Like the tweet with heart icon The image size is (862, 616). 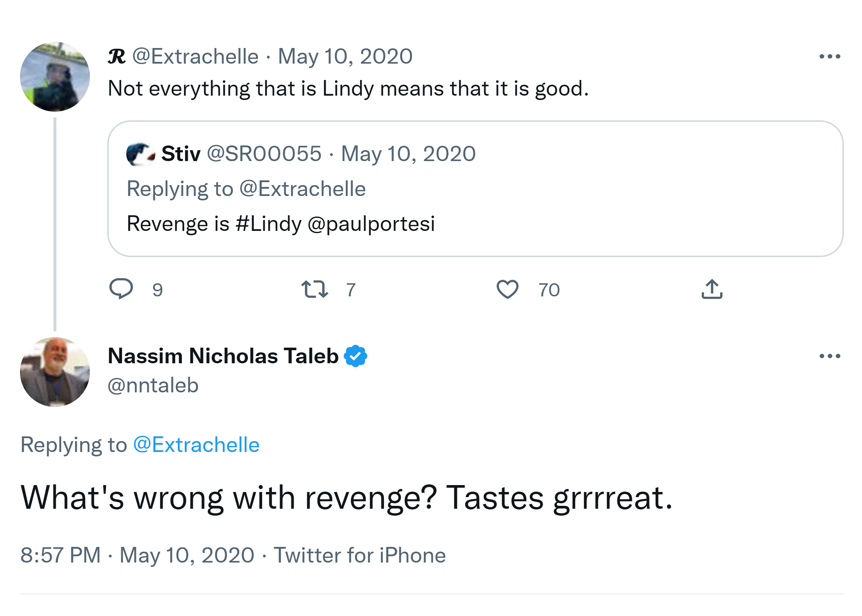pyautogui.click(x=507, y=289)
